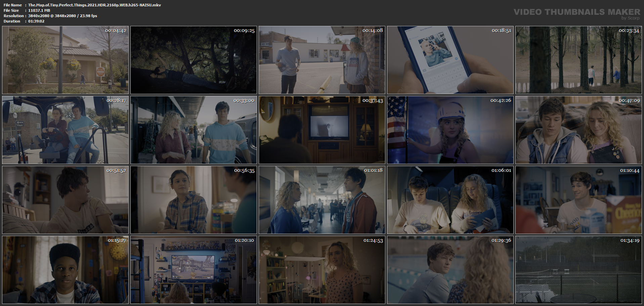Click the timestamp label 01:15:27
This screenshot has width=644, height=306.
117,240
